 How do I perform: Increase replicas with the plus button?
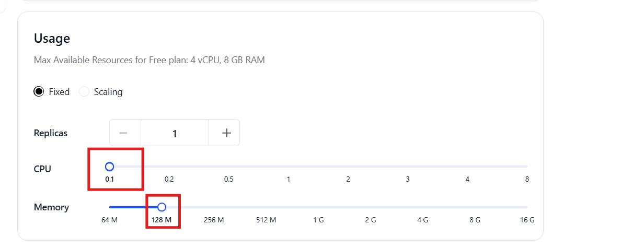224,133
